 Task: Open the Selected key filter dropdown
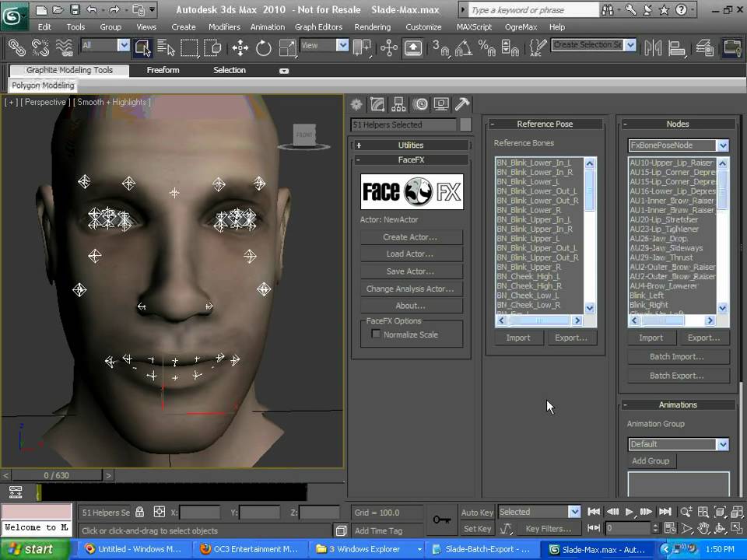pyautogui.click(x=574, y=512)
